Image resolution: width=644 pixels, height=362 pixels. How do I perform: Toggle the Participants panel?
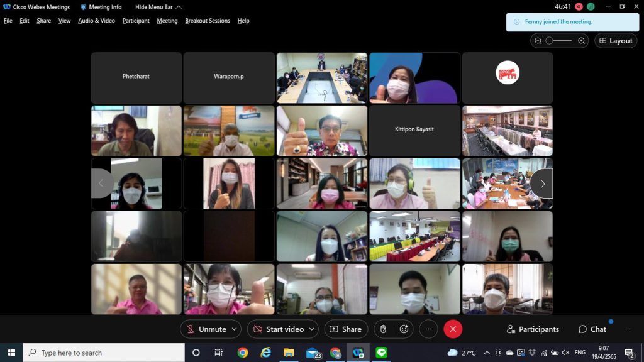point(533,329)
